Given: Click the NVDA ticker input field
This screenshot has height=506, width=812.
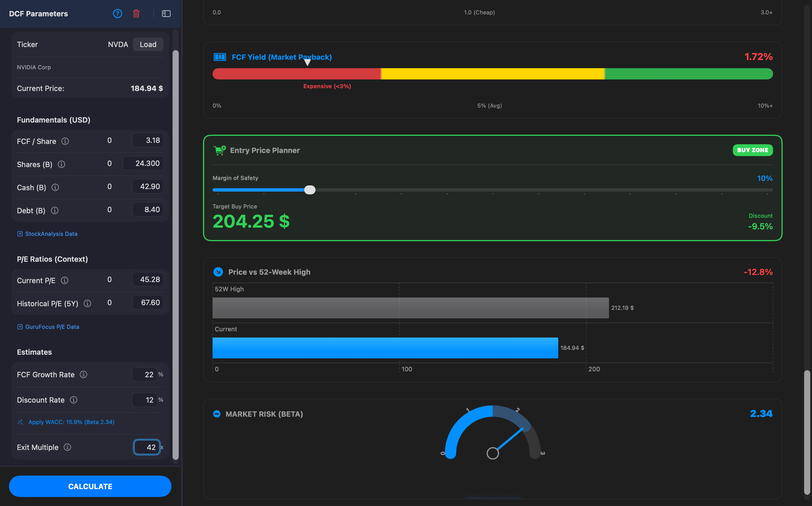Looking at the screenshot, I should click(x=117, y=45).
